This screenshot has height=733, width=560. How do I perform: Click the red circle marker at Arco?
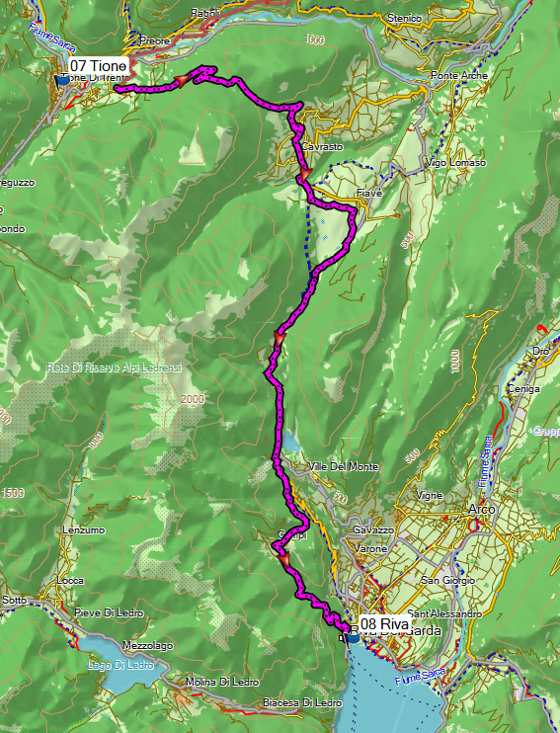(x=473, y=526)
